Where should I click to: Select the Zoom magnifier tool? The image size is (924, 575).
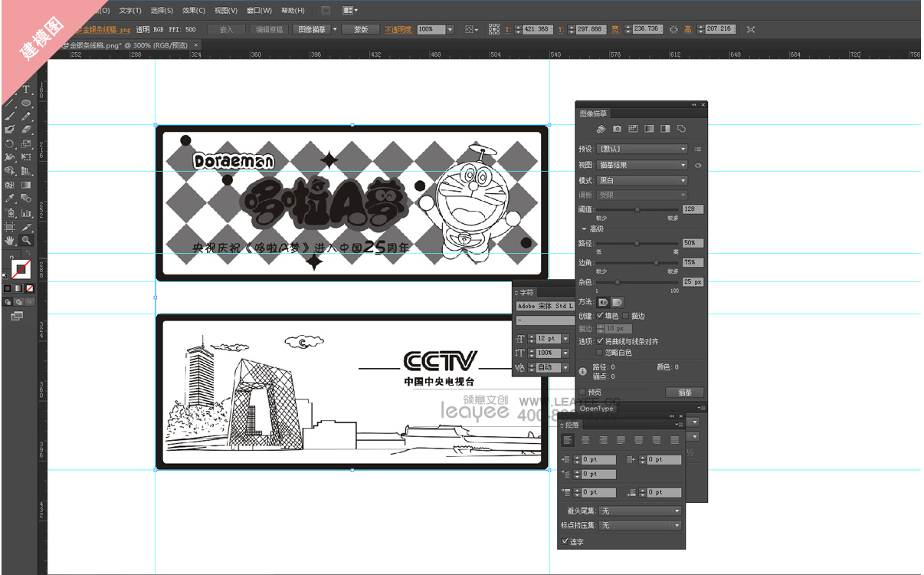pyautogui.click(x=26, y=241)
